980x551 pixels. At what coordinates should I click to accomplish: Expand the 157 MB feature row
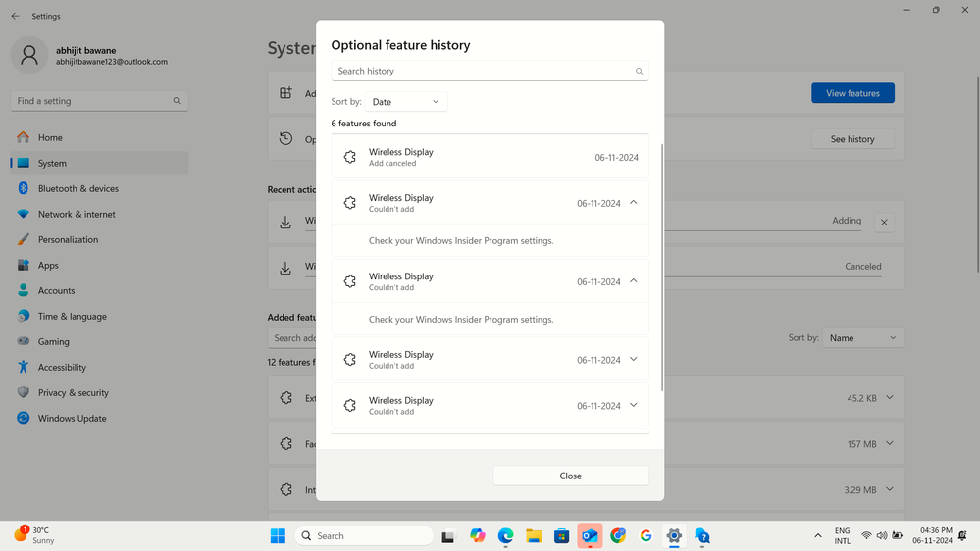tap(890, 443)
